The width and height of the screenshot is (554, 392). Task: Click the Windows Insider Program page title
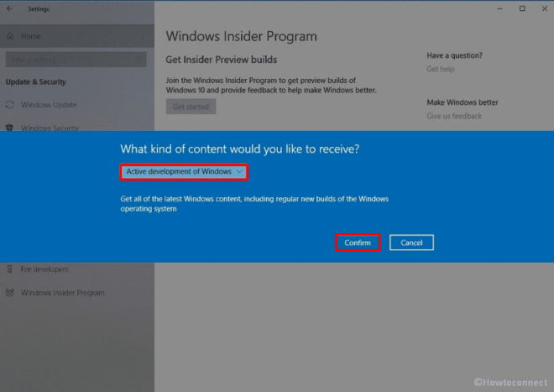point(241,36)
